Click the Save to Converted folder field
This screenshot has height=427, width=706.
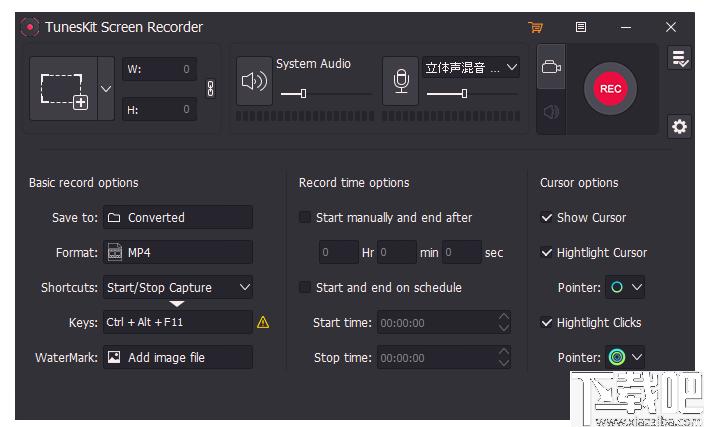click(x=178, y=218)
